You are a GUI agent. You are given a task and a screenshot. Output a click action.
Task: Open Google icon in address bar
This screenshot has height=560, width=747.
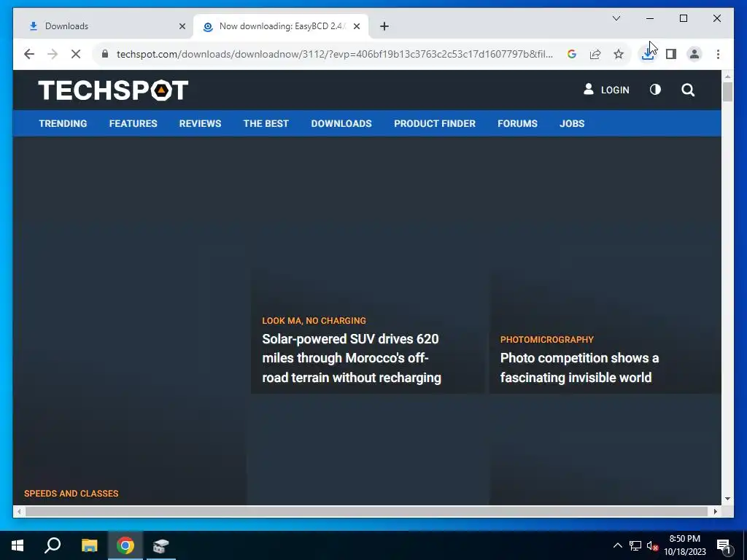[x=572, y=54]
